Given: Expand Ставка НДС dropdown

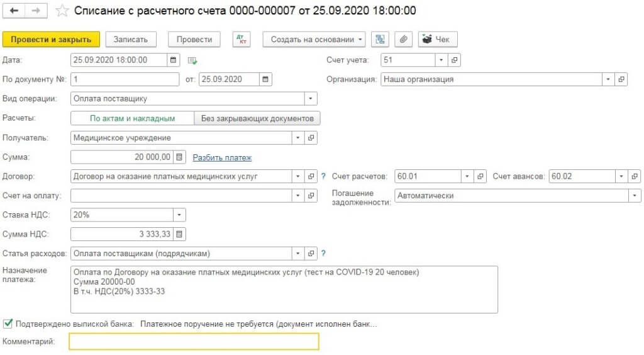Looking at the screenshot, I should 179,215.
